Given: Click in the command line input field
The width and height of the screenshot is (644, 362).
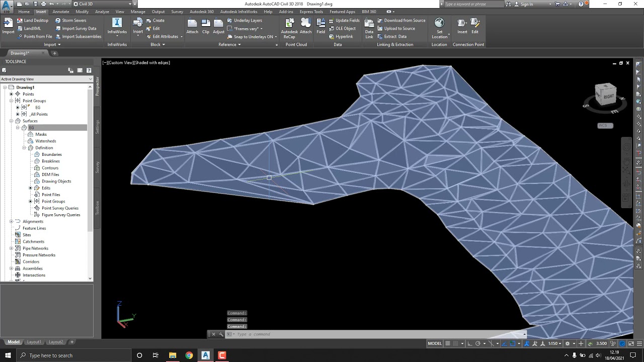Looking at the screenshot, I should pos(377,334).
